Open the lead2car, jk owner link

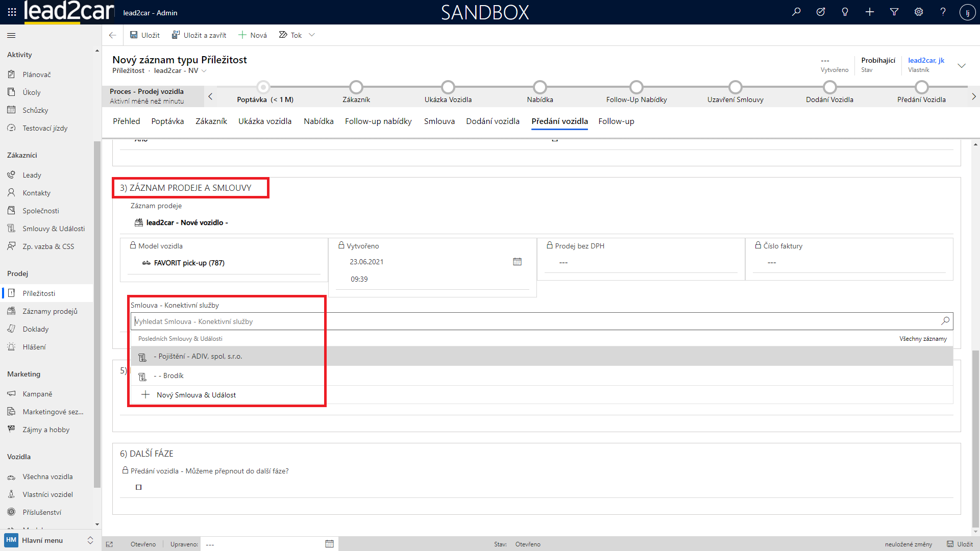926,60
